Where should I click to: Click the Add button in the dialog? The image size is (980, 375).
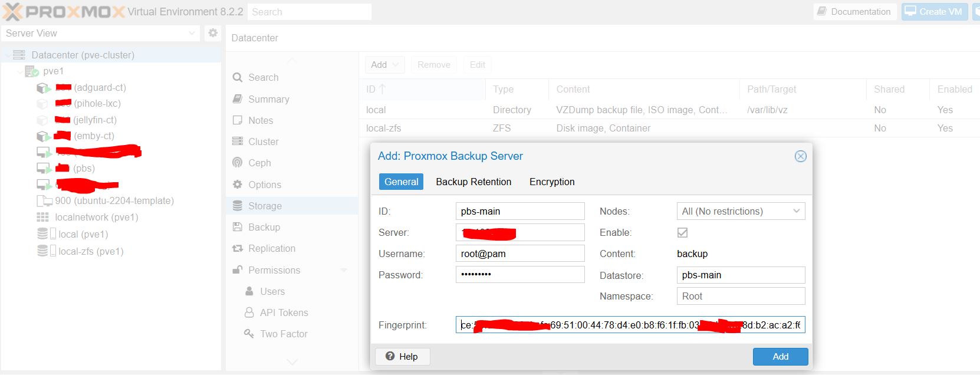coord(780,356)
